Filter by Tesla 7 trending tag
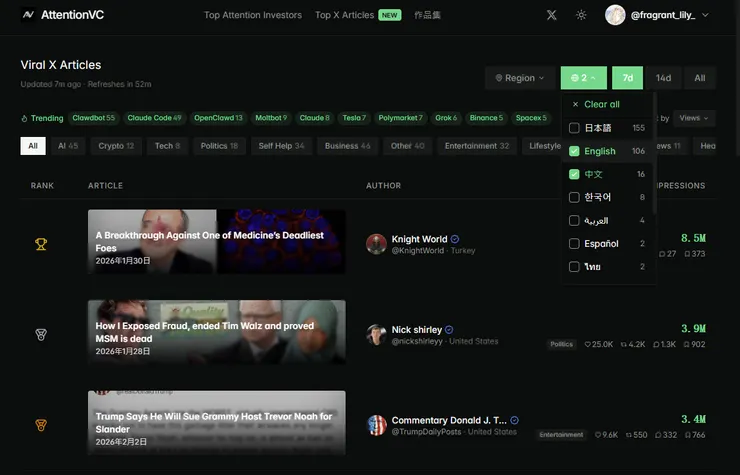The height and width of the screenshot is (475, 740). 354,118
